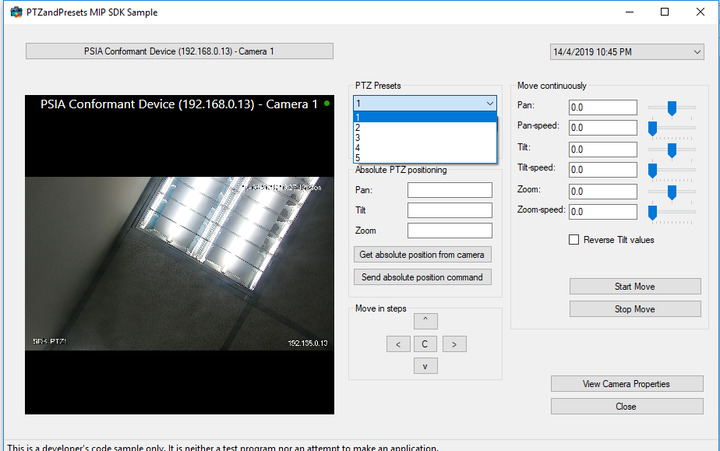Click the up arrow step button
This screenshot has height=451, width=720.
[425, 321]
